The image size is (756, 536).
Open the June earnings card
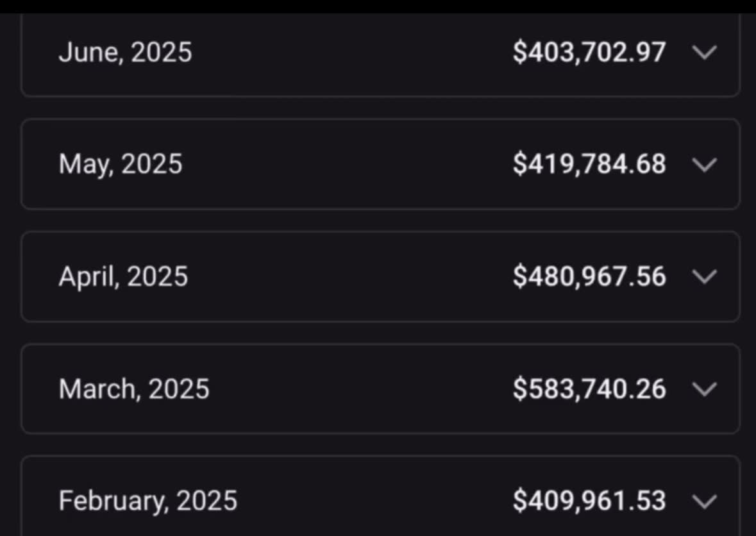[x=380, y=55]
